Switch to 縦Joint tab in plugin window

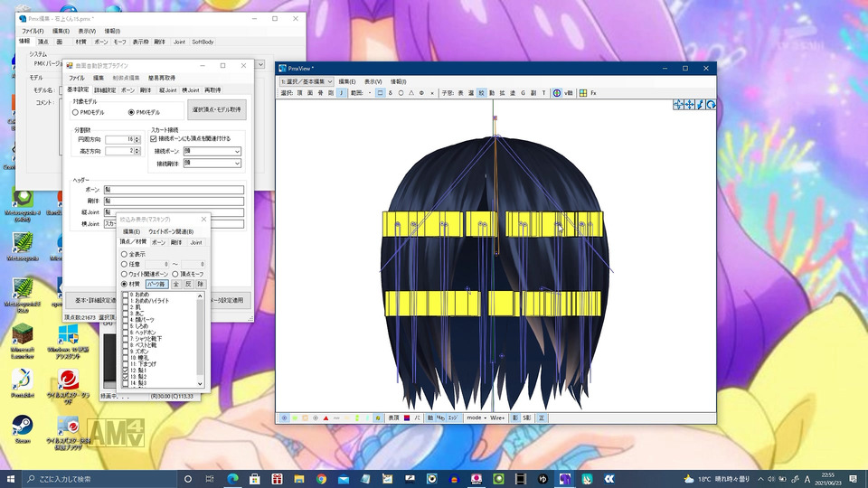click(168, 90)
